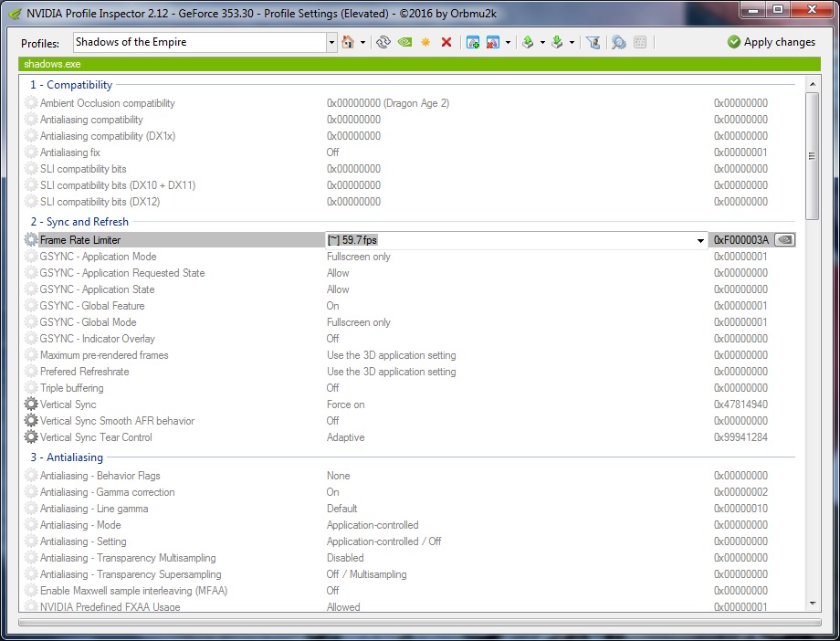This screenshot has height=641, width=840.
Task: Select the GSYNC - Indicator Overlay row
Action: [x=410, y=339]
